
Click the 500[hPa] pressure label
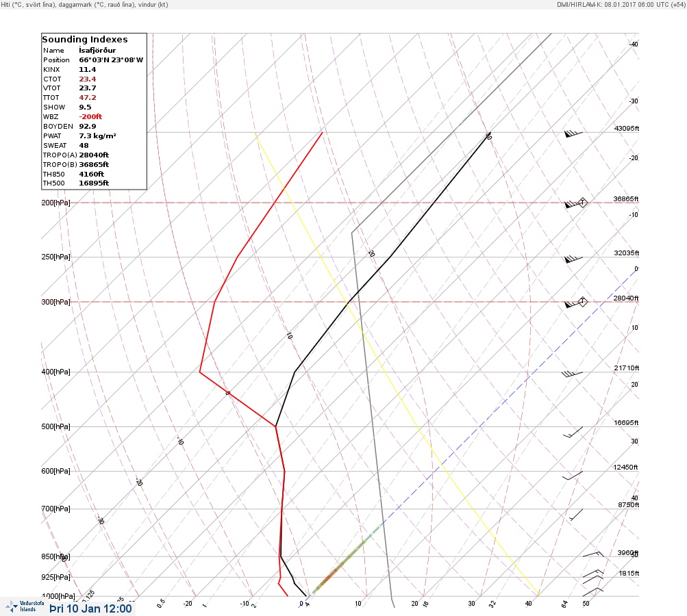[55, 426]
